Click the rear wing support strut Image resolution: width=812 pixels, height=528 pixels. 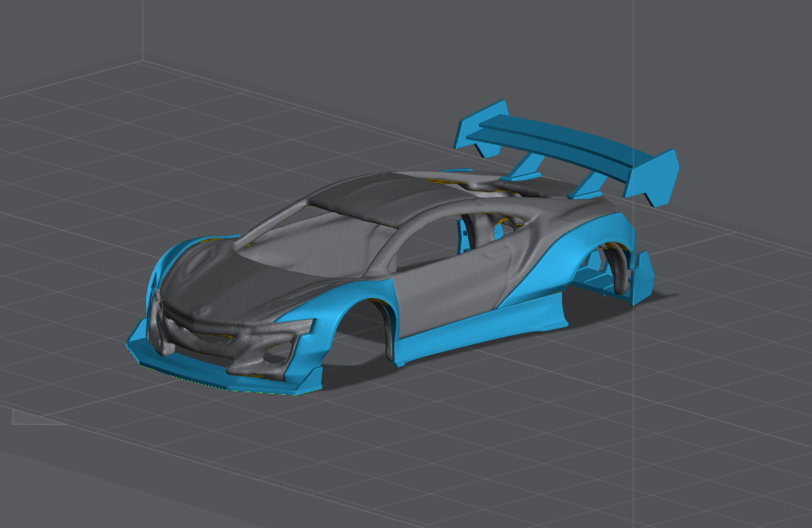coord(592,182)
